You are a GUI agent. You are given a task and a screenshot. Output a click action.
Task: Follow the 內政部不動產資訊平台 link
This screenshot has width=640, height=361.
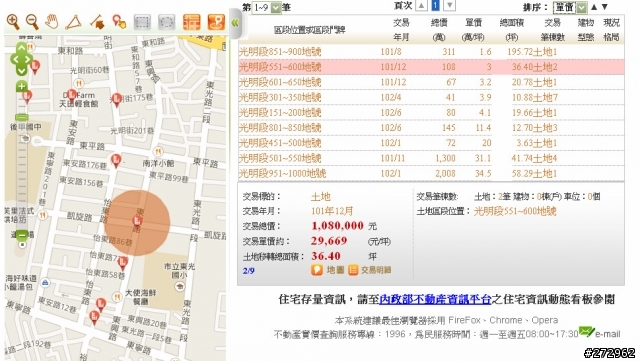[x=435, y=299]
